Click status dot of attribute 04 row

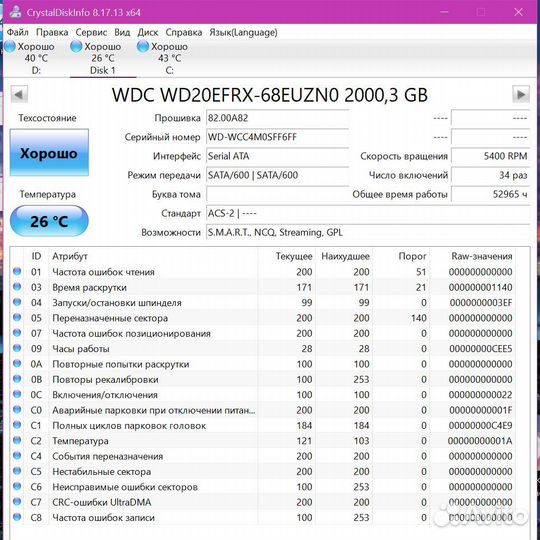coord(17,302)
